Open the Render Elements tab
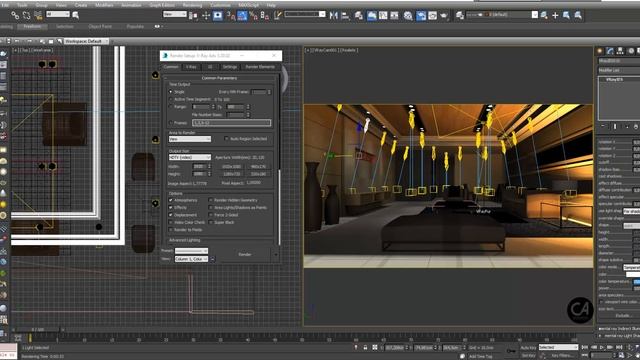Image resolution: width=640 pixels, height=360 pixels. (x=260, y=67)
